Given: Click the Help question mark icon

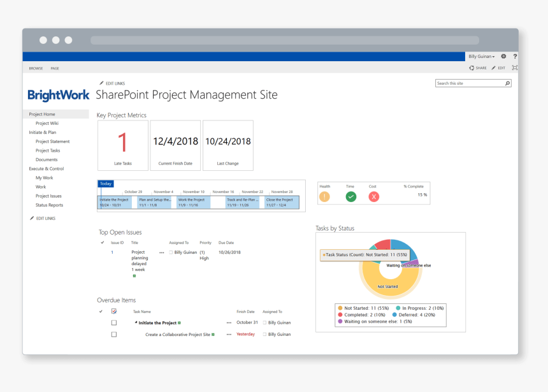Looking at the screenshot, I should (515, 57).
